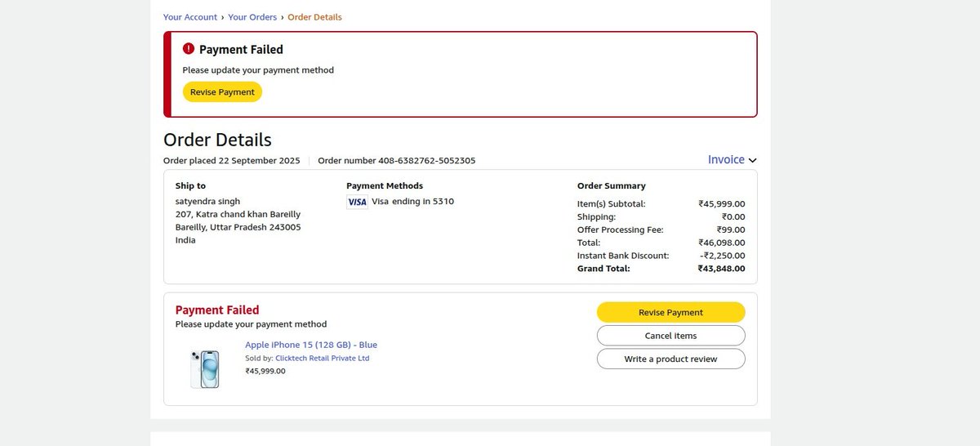
Task: Go to Your Account breadcrumb
Action: tap(190, 16)
